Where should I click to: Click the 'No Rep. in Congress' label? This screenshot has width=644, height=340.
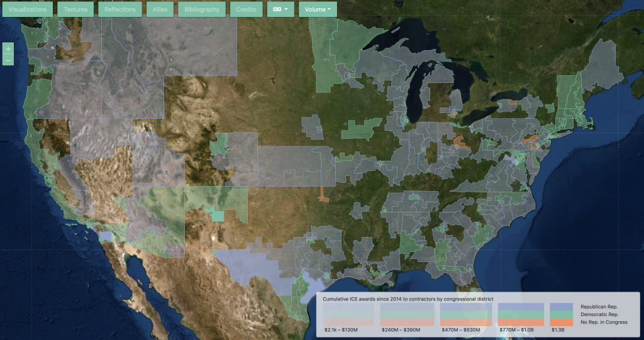(604, 322)
